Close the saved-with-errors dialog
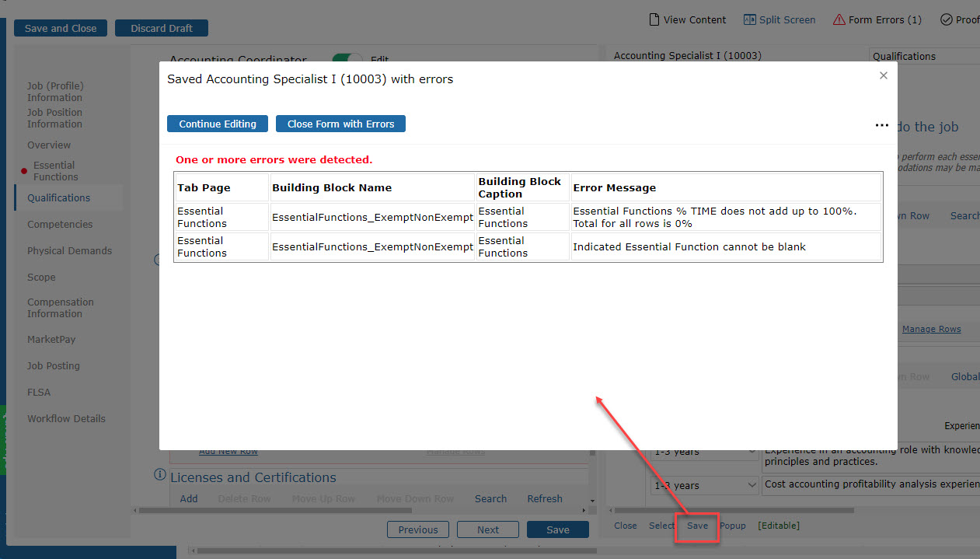This screenshot has height=559, width=980. 883,75
